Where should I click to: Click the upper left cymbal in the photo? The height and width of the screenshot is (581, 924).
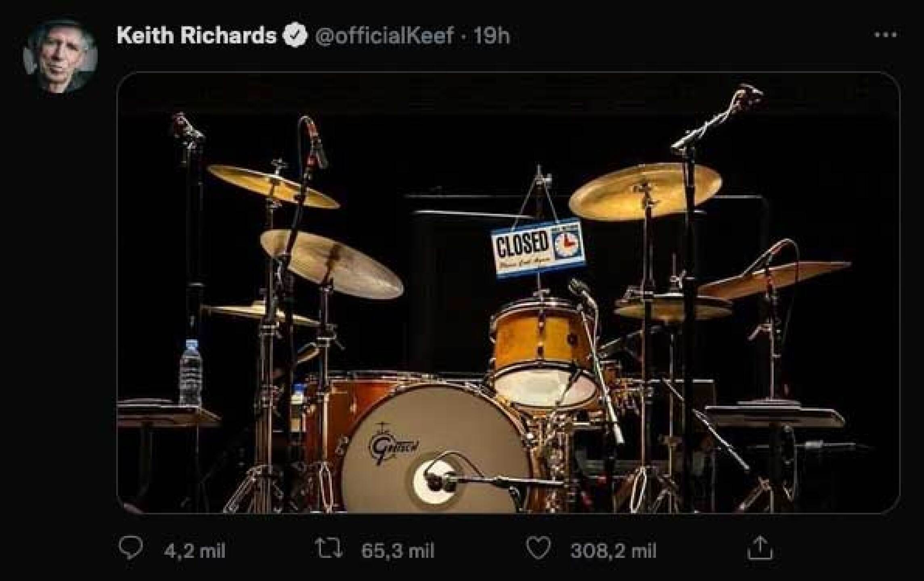coord(273,186)
